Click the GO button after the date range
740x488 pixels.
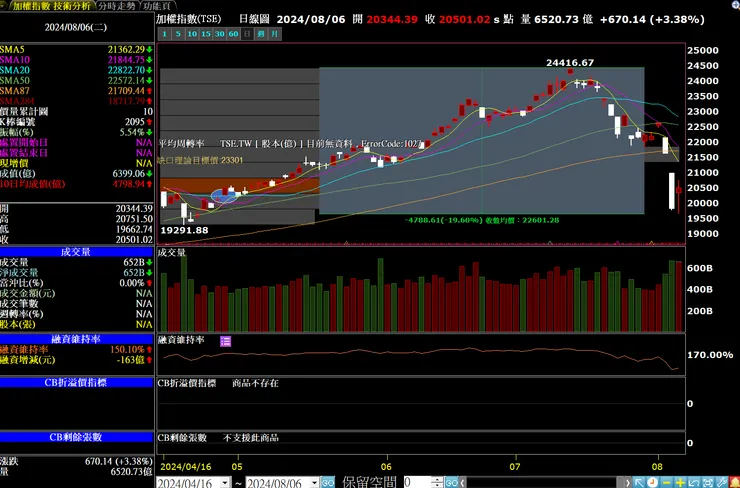328,482
